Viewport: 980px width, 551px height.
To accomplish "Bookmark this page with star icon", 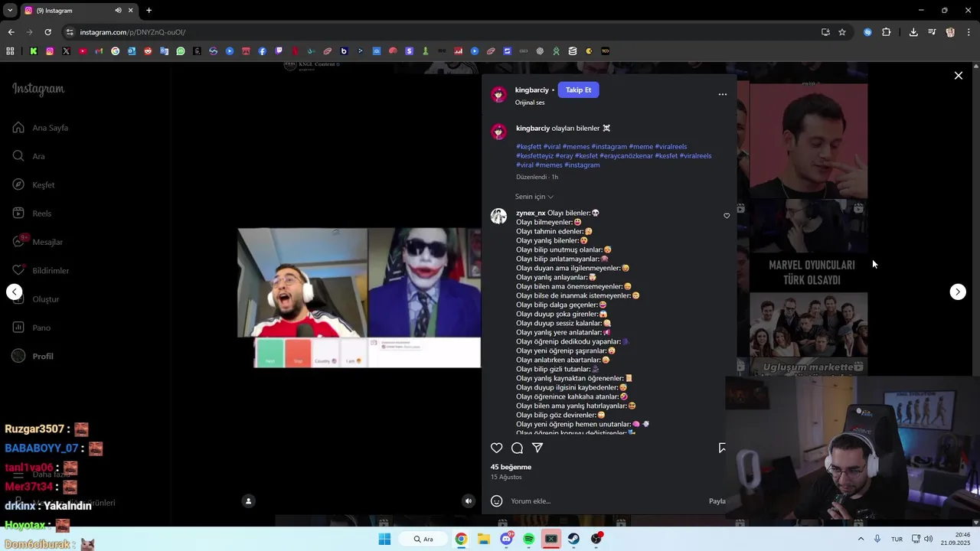I will pyautogui.click(x=842, y=32).
